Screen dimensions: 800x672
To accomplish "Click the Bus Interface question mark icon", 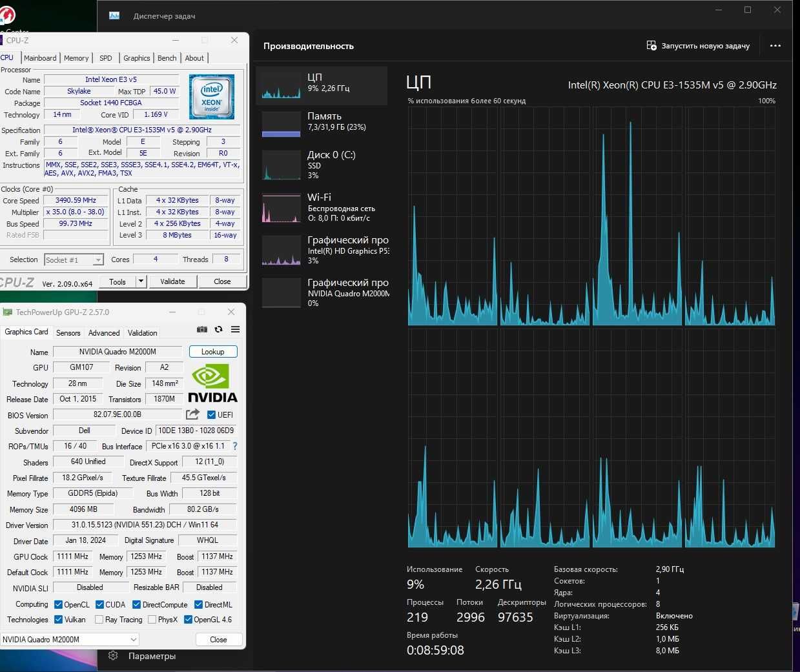I will (234, 446).
